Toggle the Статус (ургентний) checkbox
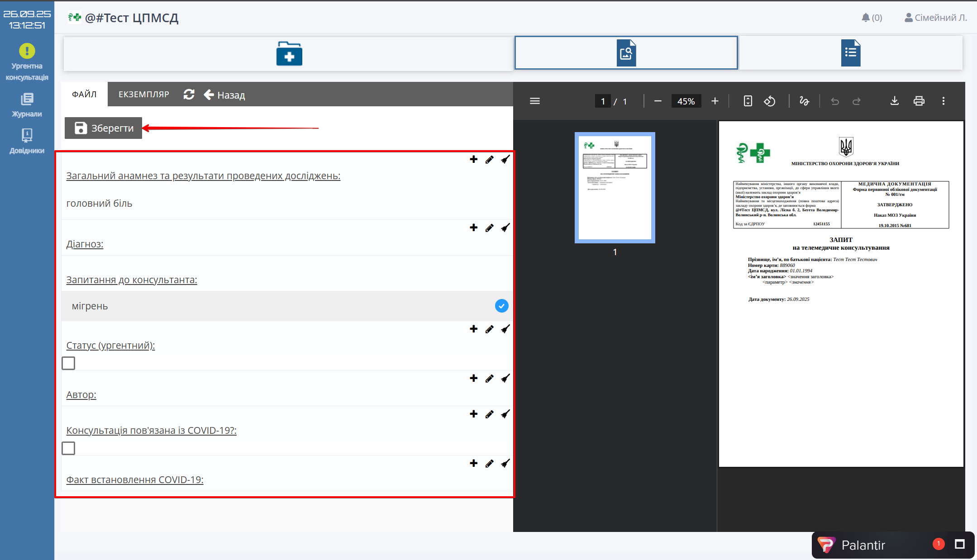This screenshot has width=977, height=560. tap(68, 363)
